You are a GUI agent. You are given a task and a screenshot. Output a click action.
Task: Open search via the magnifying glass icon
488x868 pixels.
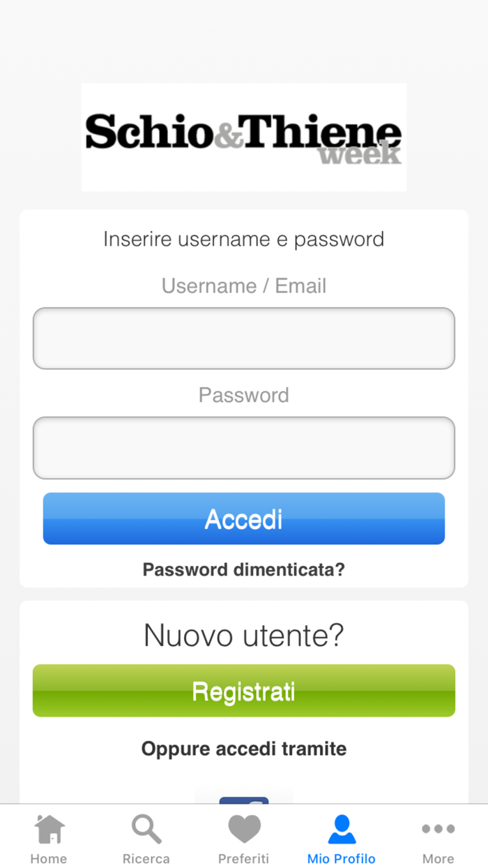146,830
